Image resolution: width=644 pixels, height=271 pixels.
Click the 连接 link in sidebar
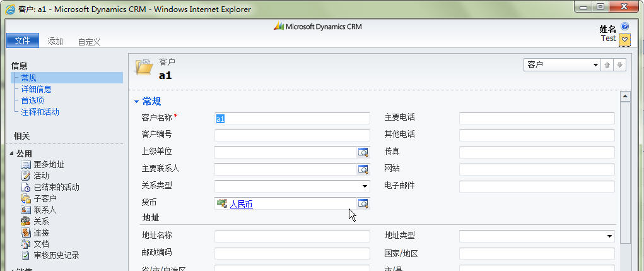click(42, 232)
